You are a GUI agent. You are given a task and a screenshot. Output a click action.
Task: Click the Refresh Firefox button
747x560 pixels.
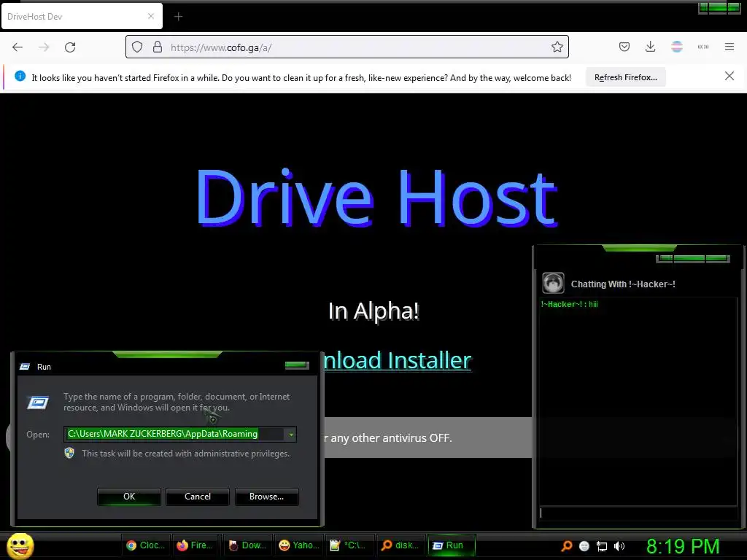click(625, 77)
